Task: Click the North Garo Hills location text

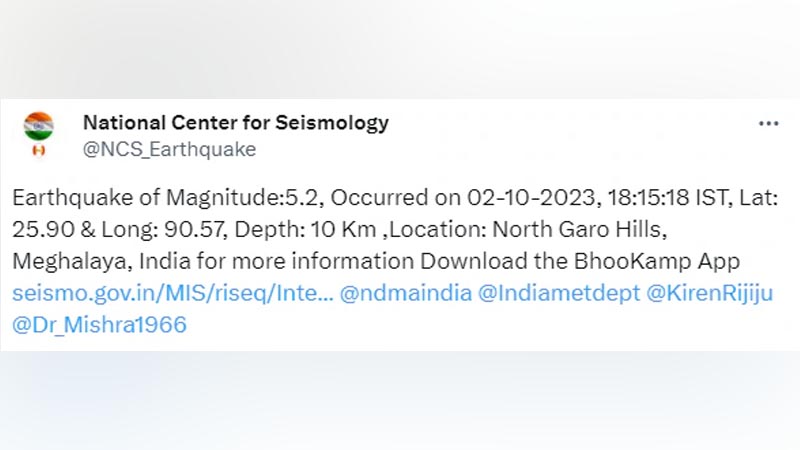Action: point(580,230)
